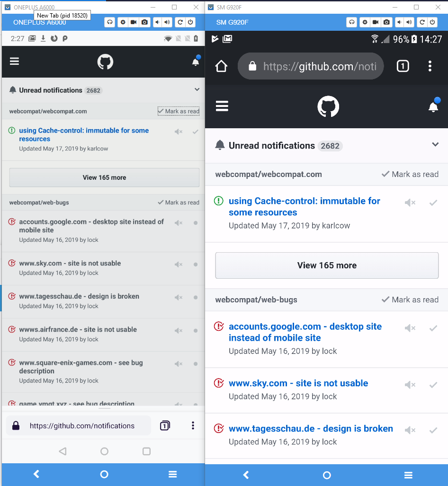Mute www.tagesschau.de notification on ONEPLUS A6000
This screenshot has height=486, width=448.
(179, 298)
